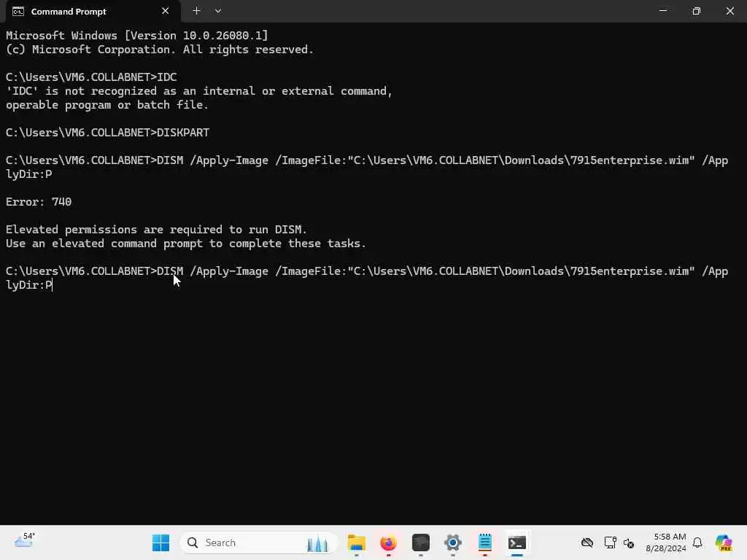
Task: Open File Explorer from taskbar
Action: (356, 542)
